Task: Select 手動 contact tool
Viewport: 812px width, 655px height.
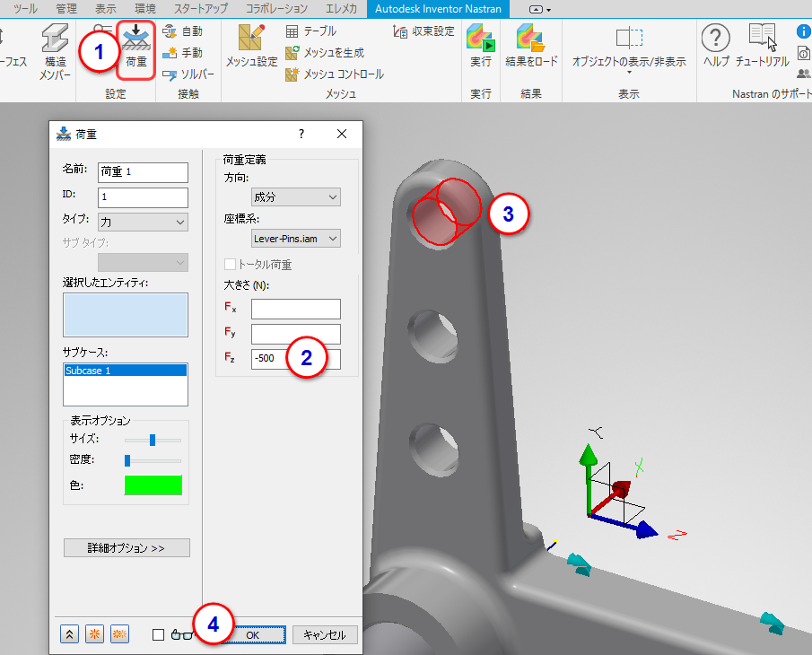Action: click(182, 53)
